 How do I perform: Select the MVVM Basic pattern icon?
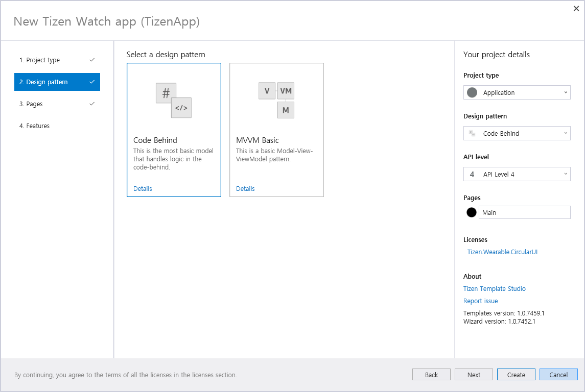tap(276, 100)
